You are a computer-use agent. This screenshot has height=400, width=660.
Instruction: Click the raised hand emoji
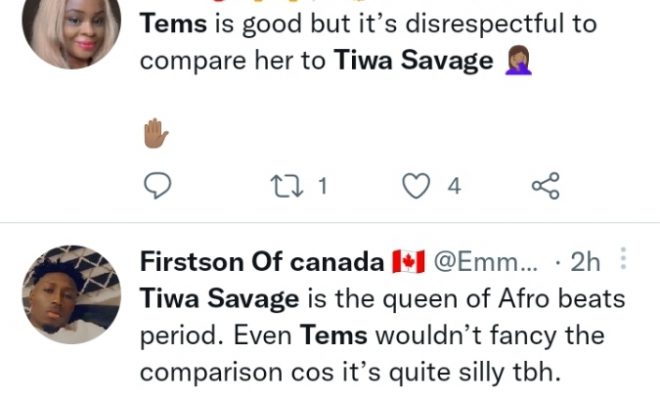[154, 133]
